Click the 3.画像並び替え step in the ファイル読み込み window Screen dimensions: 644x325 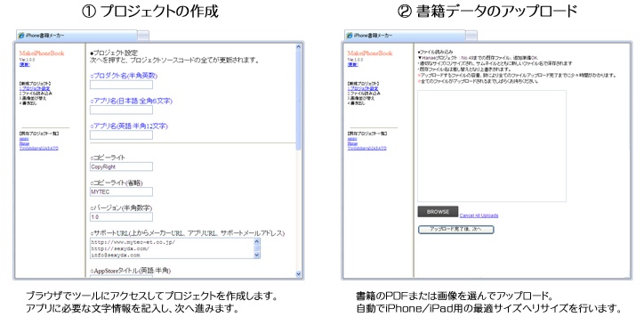(x=361, y=98)
